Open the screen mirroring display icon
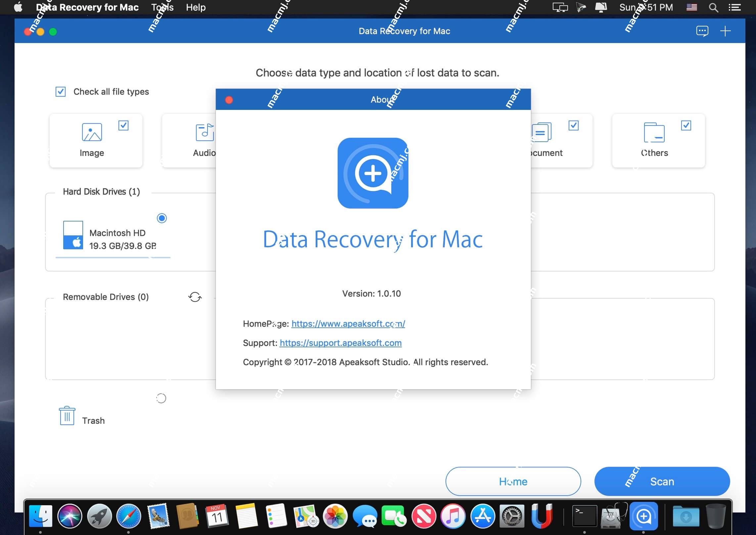The image size is (756, 535). pos(560,7)
